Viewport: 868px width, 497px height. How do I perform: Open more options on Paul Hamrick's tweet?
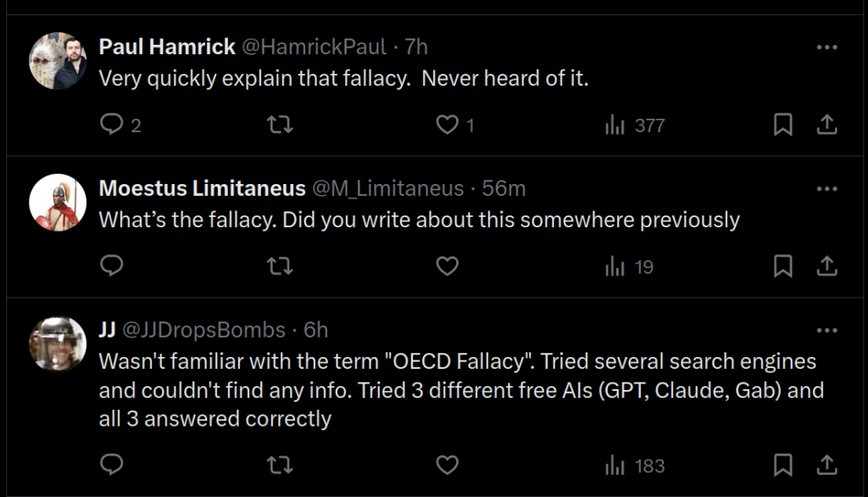tap(826, 47)
